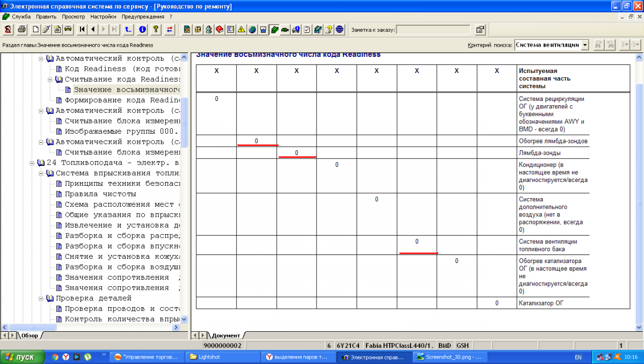Click the yellow question mark help icon
This screenshot has width=644, height=364.
tap(156, 30)
